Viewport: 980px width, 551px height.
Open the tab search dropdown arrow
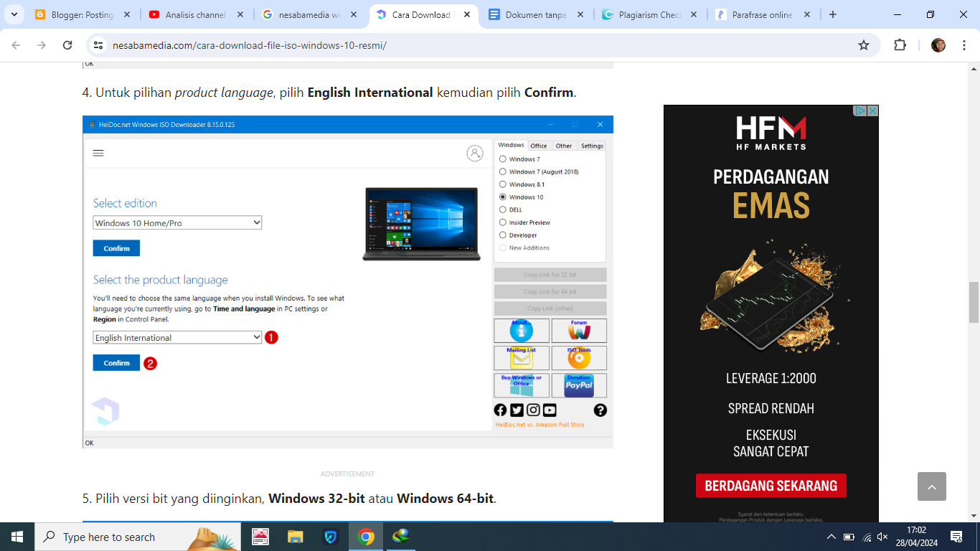coord(14,14)
